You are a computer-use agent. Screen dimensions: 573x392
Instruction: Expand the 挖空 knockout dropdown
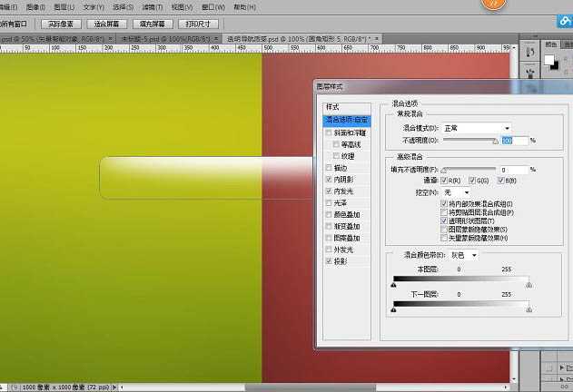click(x=457, y=192)
